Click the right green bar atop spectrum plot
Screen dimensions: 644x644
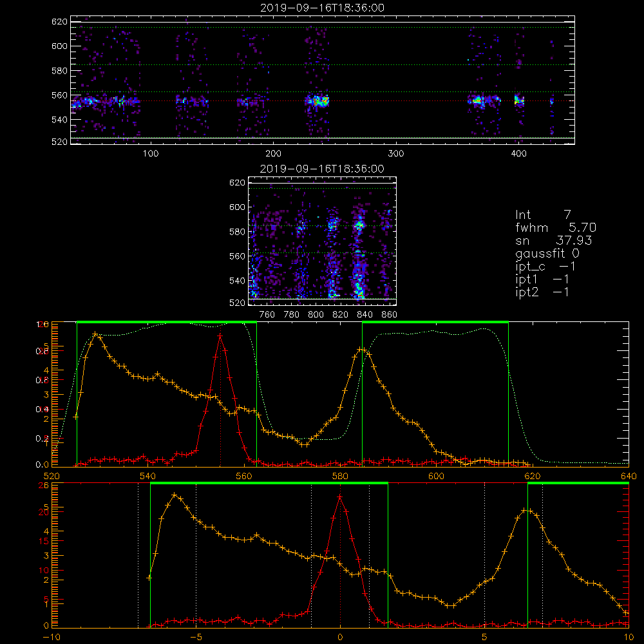pos(435,322)
